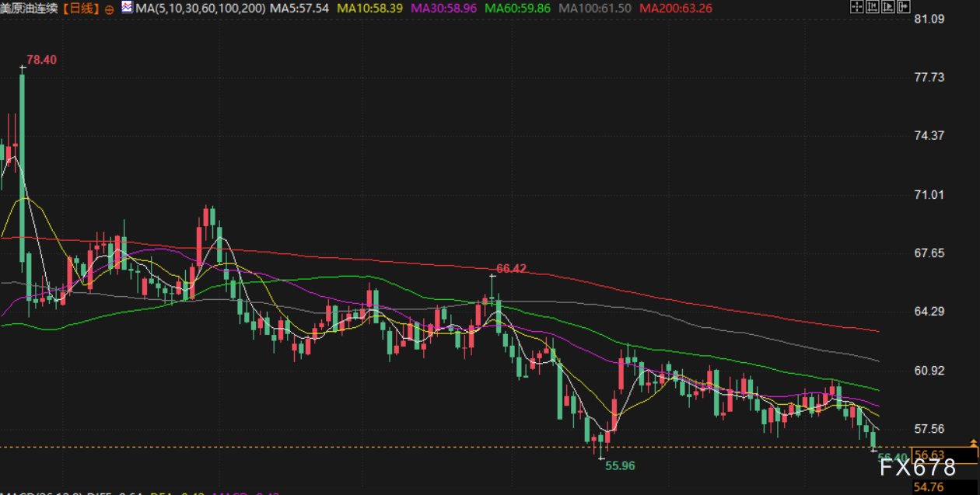Open the MA indicator chart icon
Image resolution: width=980 pixels, height=495 pixels.
(x=126, y=8)
